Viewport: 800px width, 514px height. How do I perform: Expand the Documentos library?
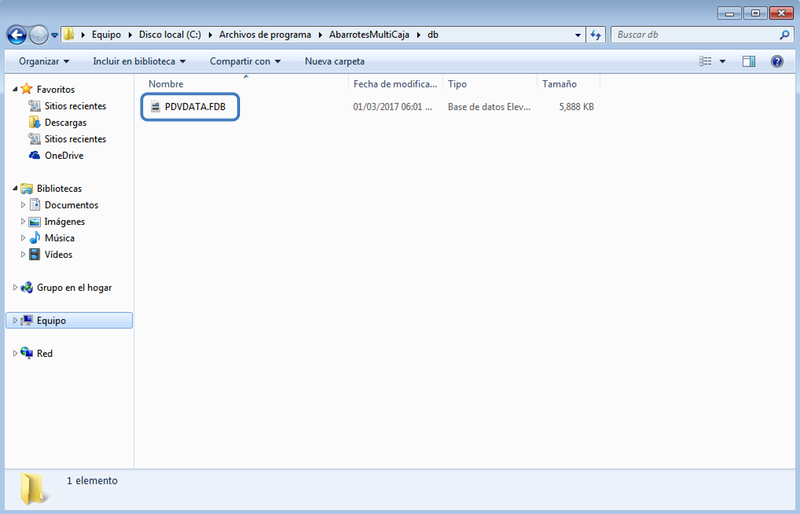pyautogui.click(x=22, y=205)
